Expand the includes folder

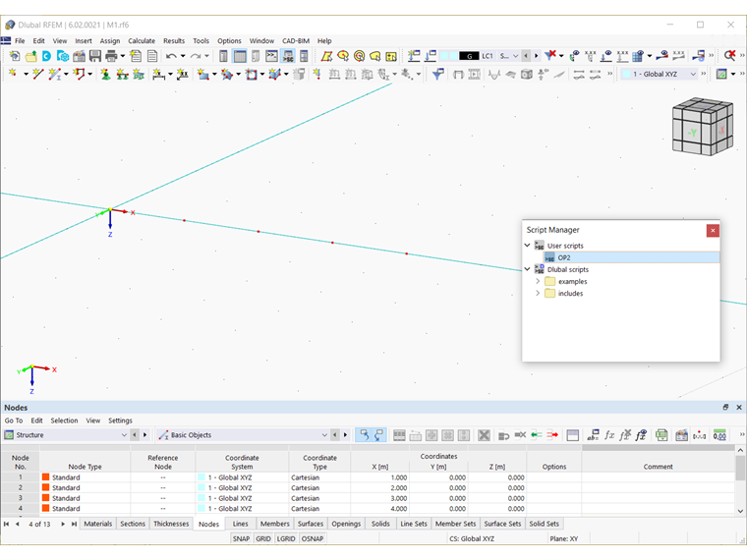(x=538, y=293)
